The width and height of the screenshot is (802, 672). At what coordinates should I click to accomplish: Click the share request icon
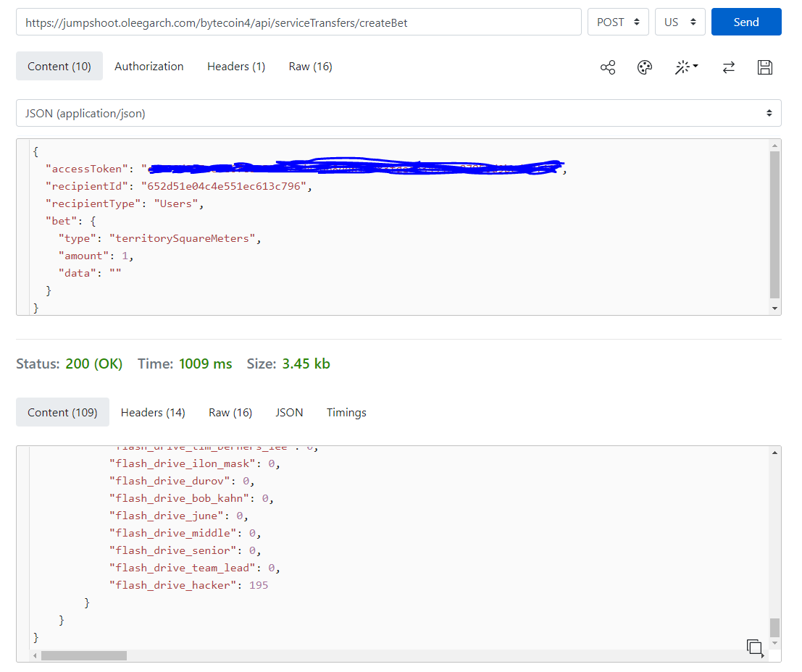click(x=608, y=67)
